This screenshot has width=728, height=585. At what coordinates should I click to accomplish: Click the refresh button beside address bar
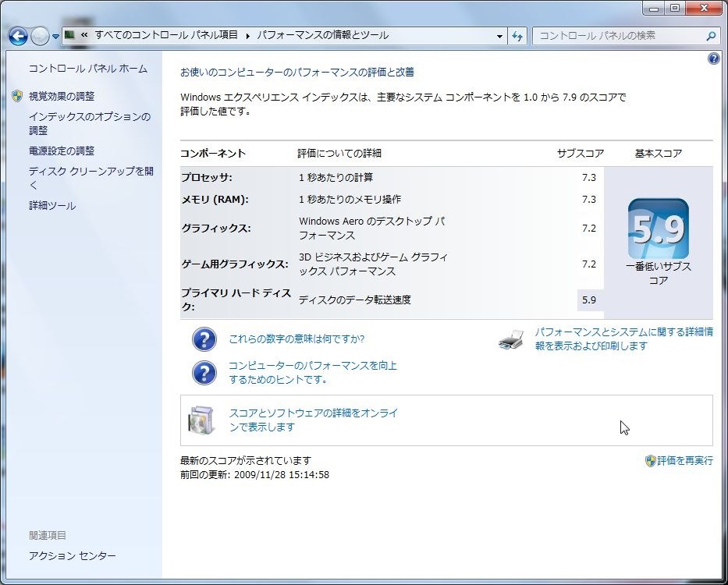[x=517, y=36]
